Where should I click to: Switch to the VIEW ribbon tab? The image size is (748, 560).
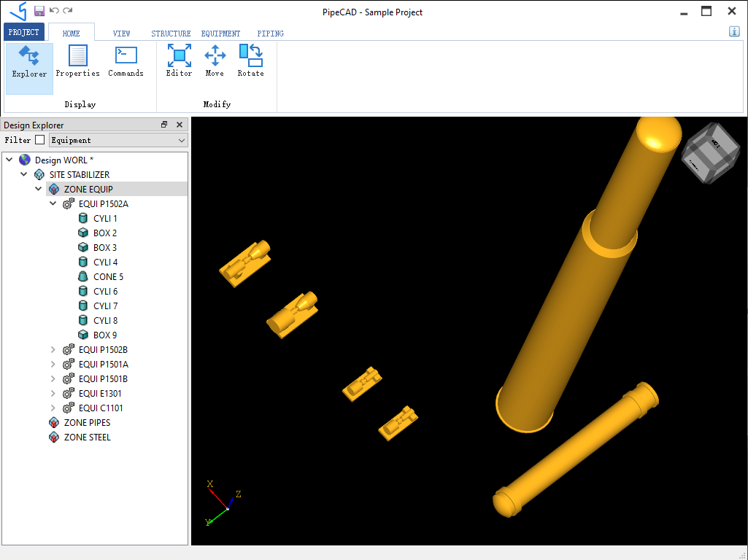[x=122, y=34]
